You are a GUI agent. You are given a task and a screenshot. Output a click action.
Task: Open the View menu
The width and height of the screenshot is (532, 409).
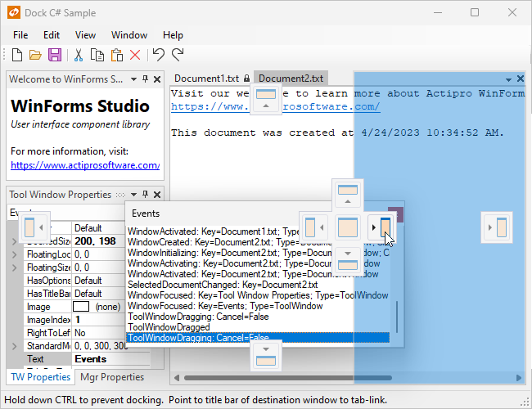click(85, 35)
